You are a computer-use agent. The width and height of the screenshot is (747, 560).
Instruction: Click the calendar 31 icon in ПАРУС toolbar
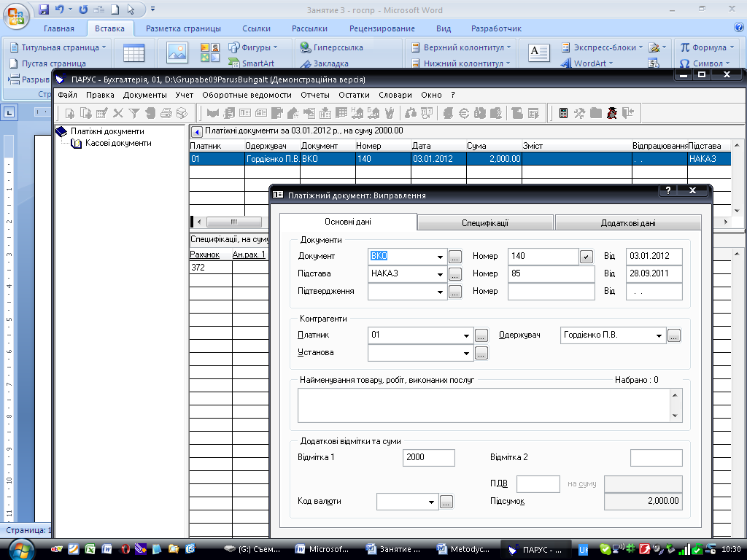[427, 113]
